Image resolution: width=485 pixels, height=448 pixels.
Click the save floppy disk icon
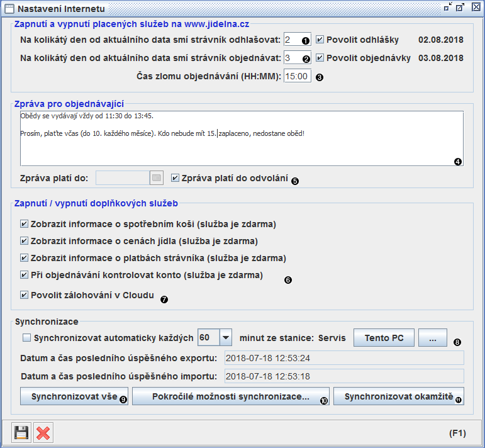[21, 433]
